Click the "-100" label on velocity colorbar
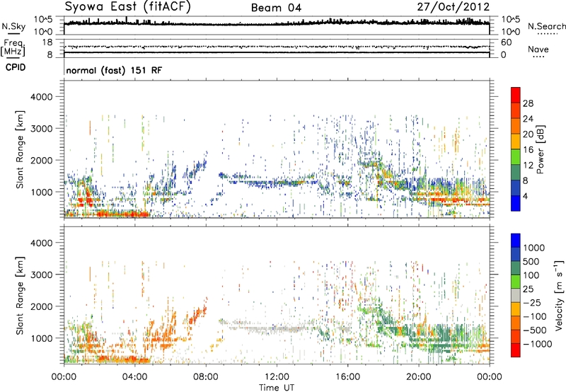 pos(534,316)
